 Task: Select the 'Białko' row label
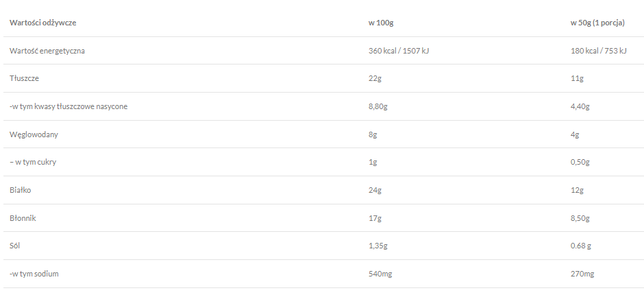[21, 190]
